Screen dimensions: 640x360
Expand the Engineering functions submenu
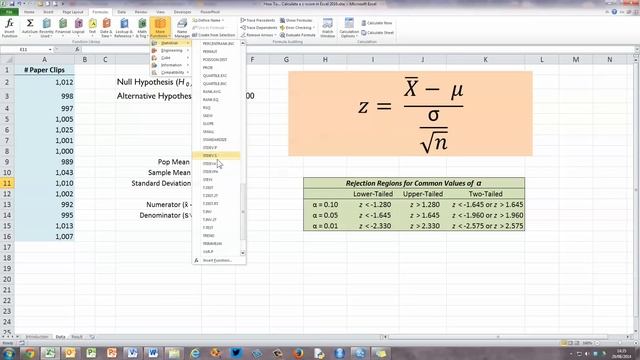(x=170, y=50)
